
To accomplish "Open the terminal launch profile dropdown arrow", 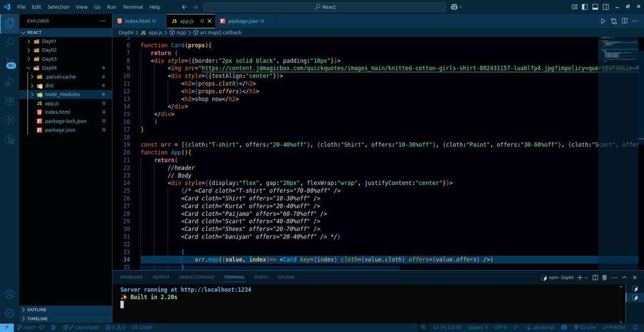I will [x=586, y=278].
